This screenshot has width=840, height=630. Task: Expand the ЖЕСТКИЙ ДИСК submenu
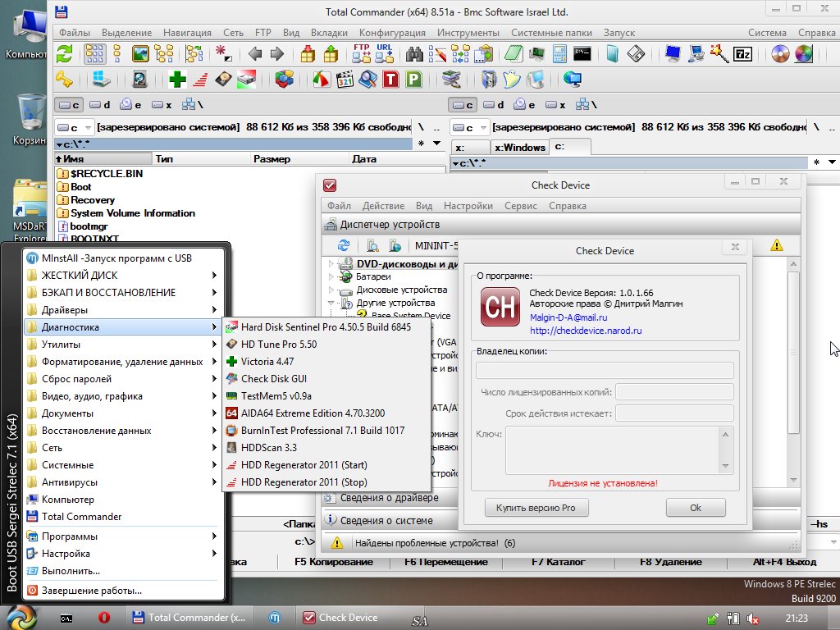122,276
